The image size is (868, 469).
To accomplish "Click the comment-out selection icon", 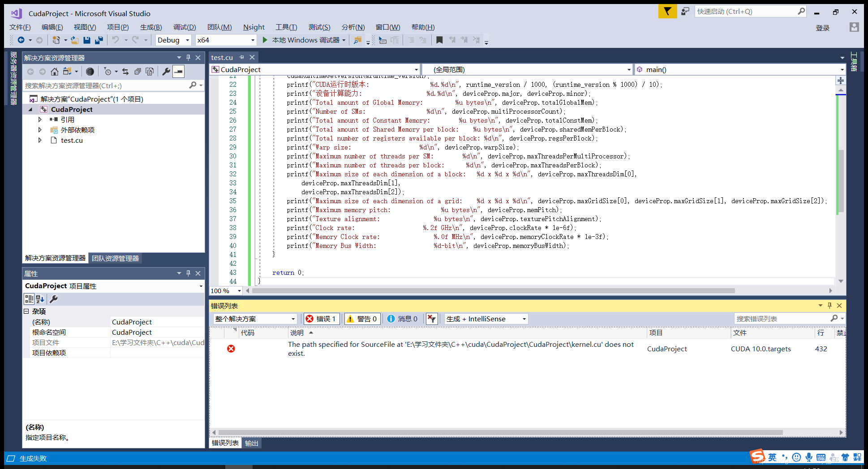I will [x=411, y=40].
